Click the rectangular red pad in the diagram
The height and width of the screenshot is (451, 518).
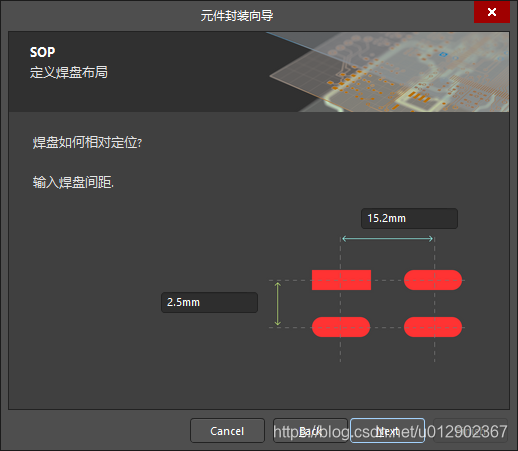coord(341,280)
